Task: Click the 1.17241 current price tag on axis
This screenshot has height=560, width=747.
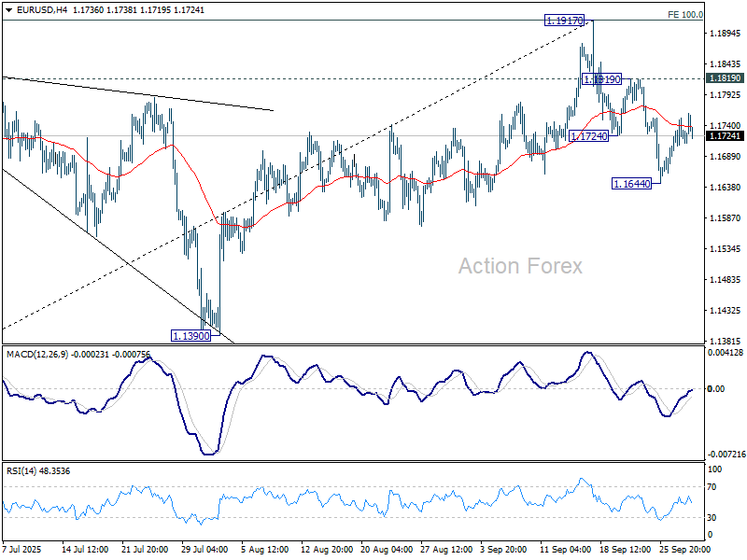Action: tap(725, 136)
